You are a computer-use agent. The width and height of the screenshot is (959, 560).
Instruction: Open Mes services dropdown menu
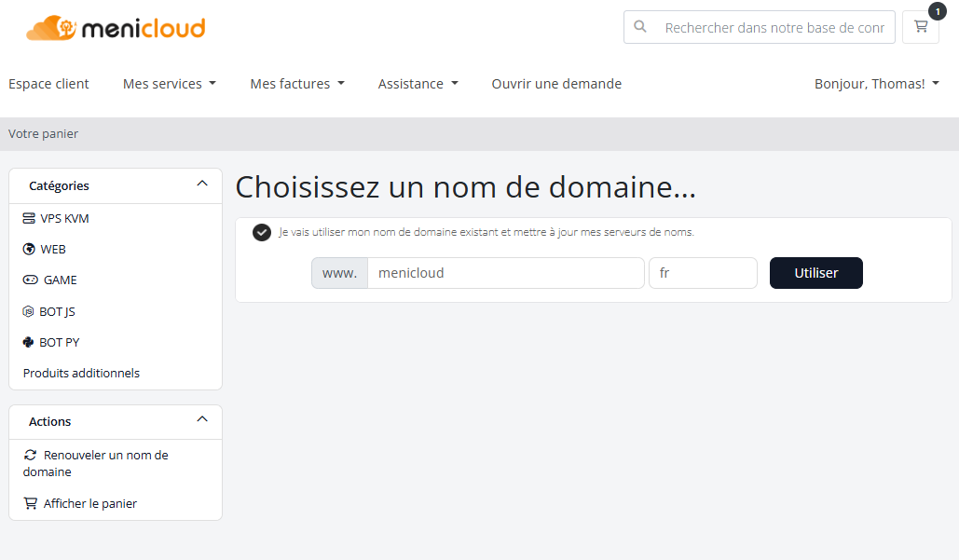pos(170,84)
